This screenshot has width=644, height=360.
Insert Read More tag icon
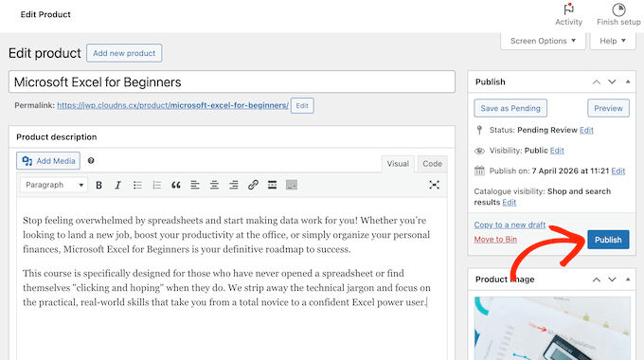pos(273,185)
